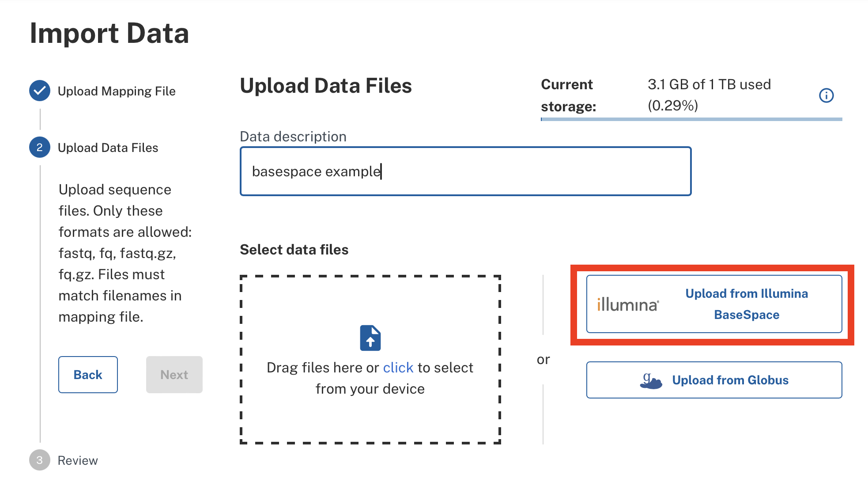Screen dimensions: 868x501
Task: Click the Back button
Action: [x=88, y=375]
